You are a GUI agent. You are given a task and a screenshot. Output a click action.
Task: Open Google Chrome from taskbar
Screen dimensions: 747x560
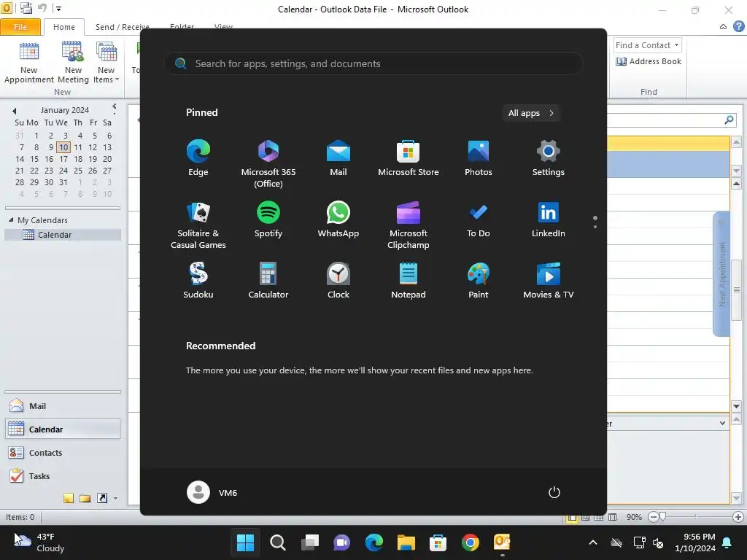coord(470,542)
